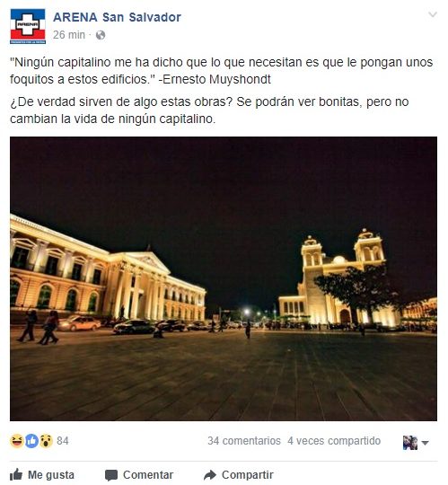Click the share arrow Compartir icon

(x=210, y=475)
